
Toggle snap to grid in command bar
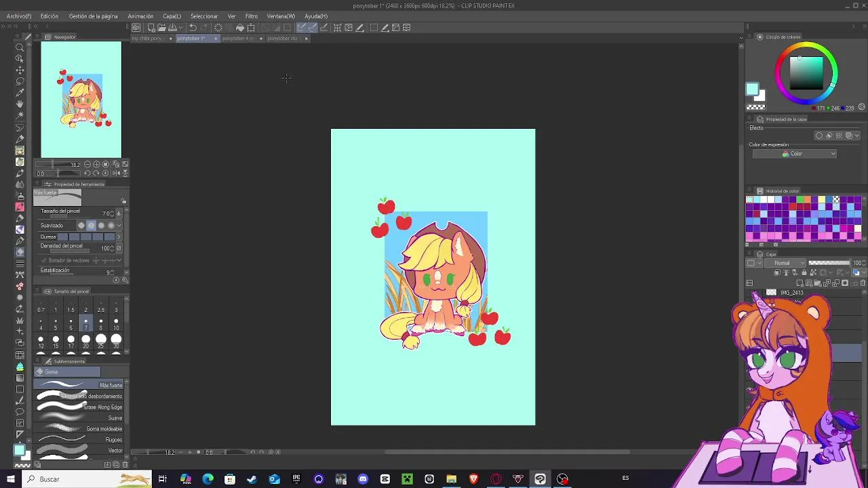click(x=323, y=28)
